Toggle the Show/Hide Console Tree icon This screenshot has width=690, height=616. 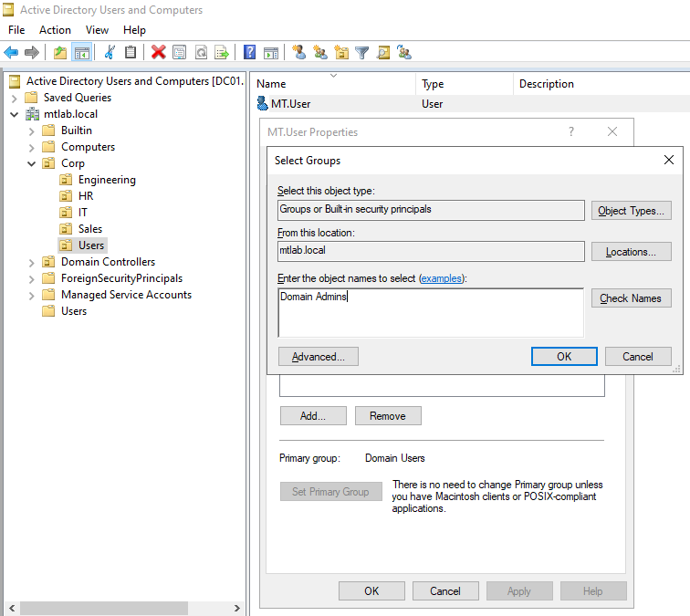coord(82,53)
